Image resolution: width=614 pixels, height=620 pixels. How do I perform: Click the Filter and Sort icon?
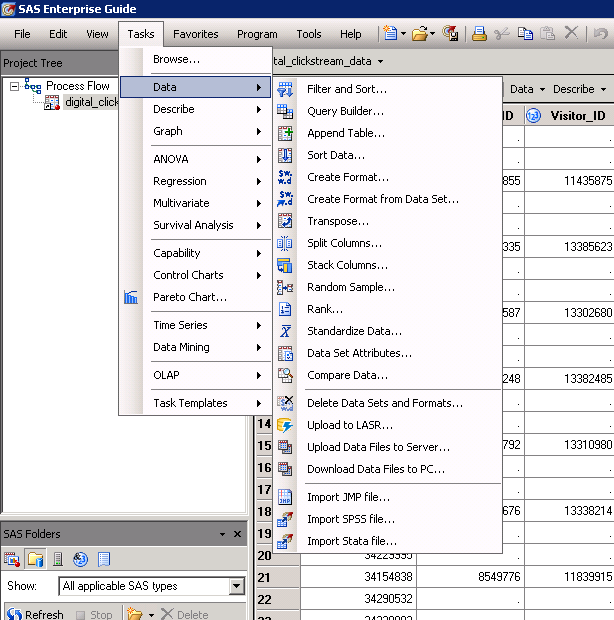pyautogui.click(x=285, y=89)
